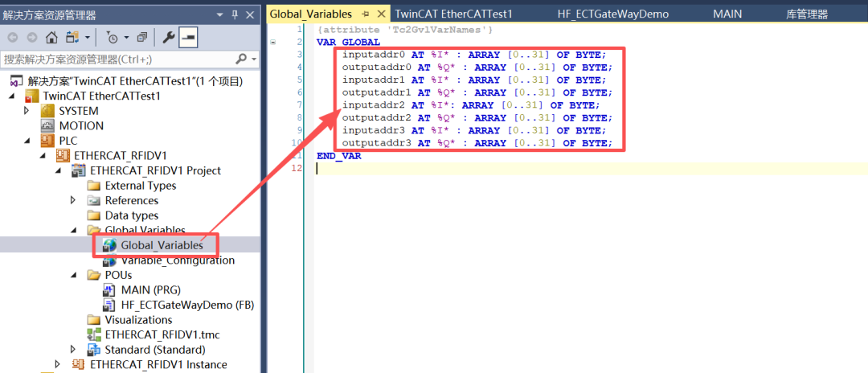
Task: Collapse the ETHERCAT_RFIDV1 node
Action: (x=43, y=156)
